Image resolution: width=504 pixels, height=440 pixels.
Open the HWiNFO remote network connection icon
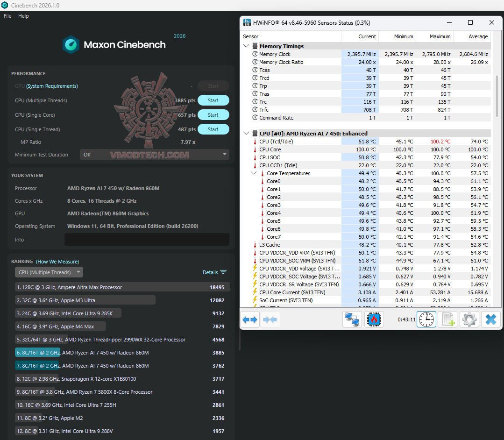(352, 319)
